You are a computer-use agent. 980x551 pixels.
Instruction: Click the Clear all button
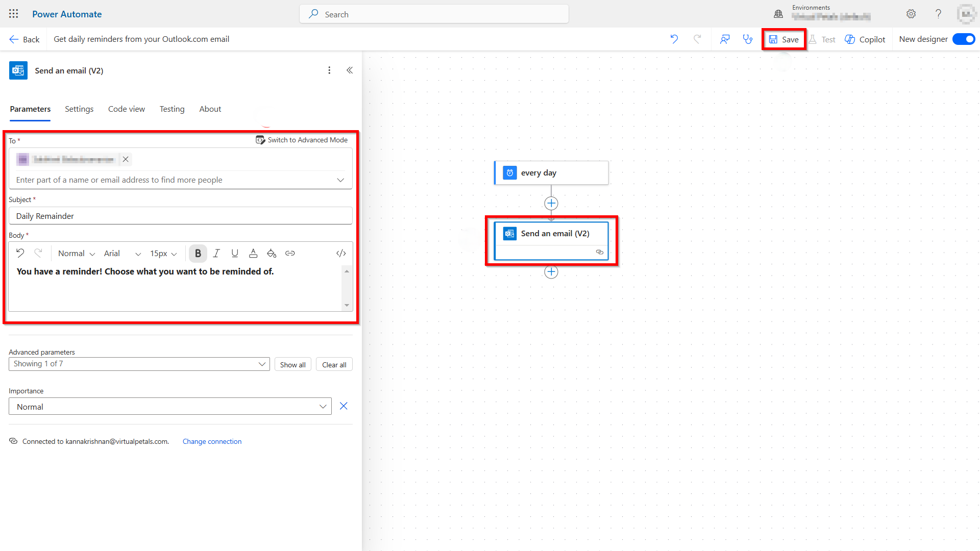[334, 364]
